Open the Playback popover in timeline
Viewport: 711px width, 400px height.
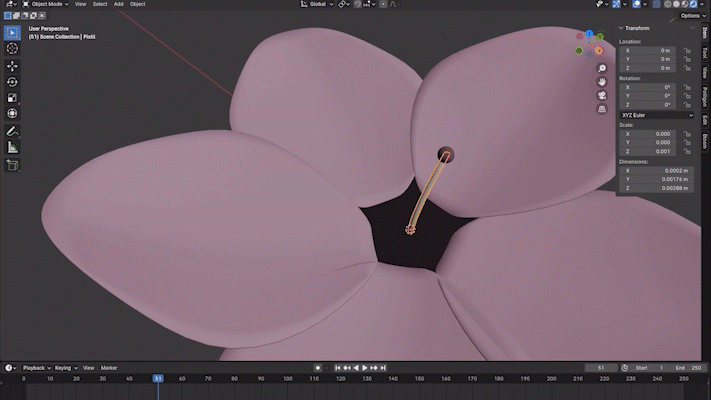tap(35, 368)
